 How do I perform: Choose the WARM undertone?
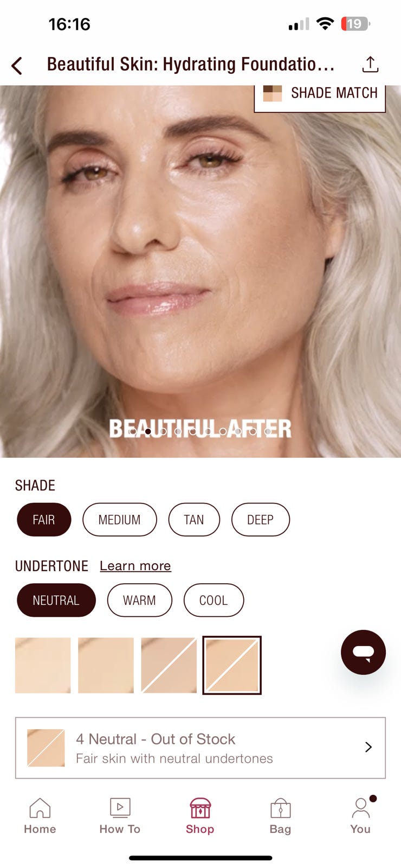140,600
